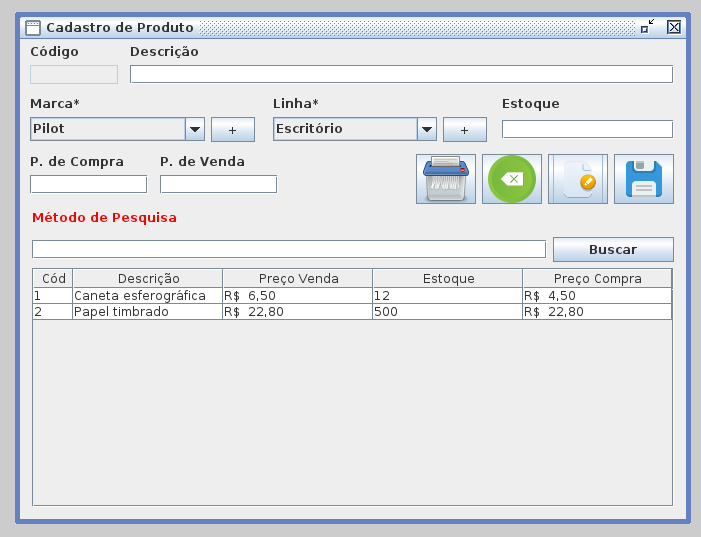Click the Preço Venda column header
The width and height of the screenshot is (701, 537).
[298, 279]
